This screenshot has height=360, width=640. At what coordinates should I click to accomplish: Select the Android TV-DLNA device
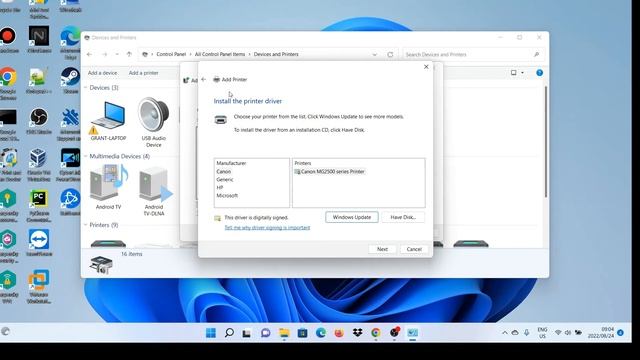coord(154,191)
